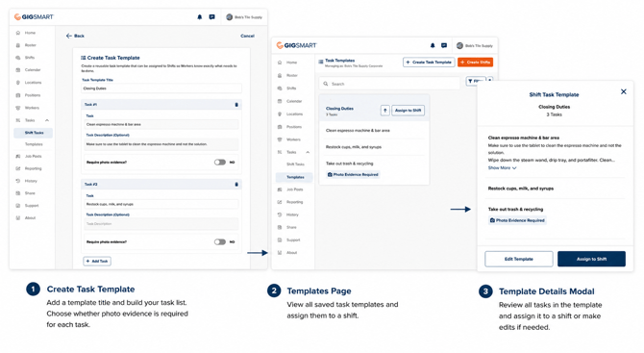Click Edit Template in details modal

tap(519, 259)
